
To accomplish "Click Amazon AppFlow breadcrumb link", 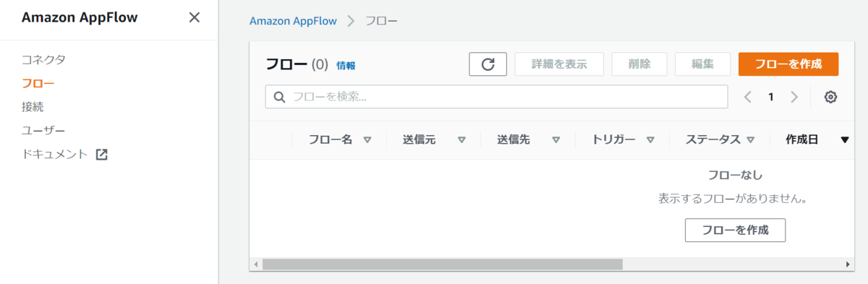I will 293,20.
